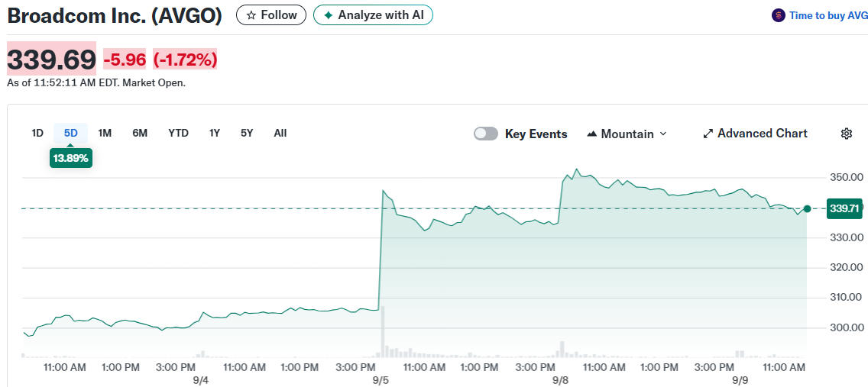Image resolution: width=868 pixels, height=387 pixels.
Task: Click the 339.71 current price label on axis
Action: (x=844, y=208)
